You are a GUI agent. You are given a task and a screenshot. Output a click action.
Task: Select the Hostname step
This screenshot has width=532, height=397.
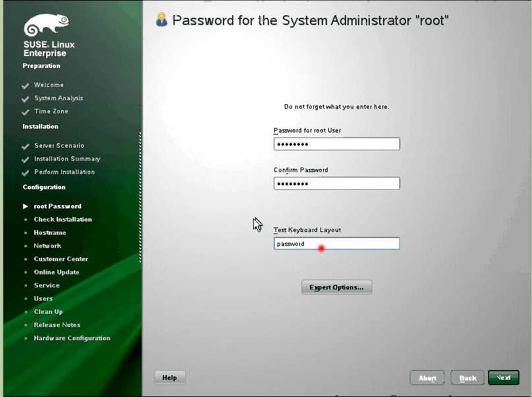click(50, 233)
